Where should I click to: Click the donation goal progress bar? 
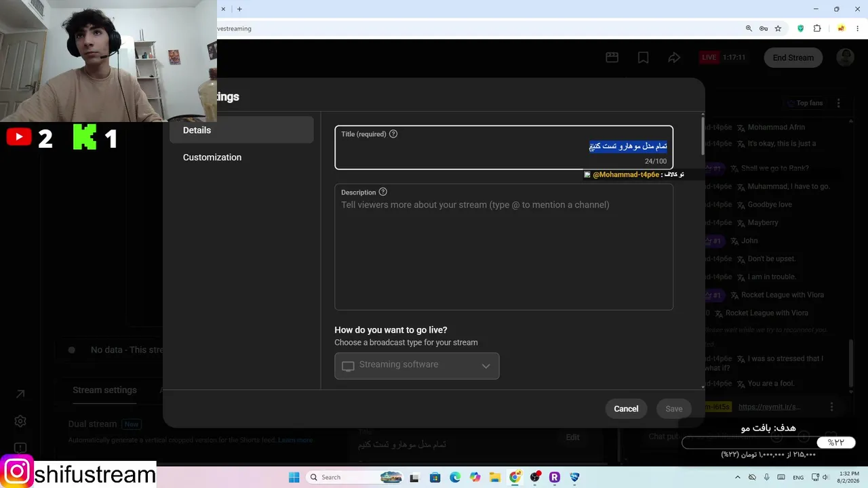point(768,443)
